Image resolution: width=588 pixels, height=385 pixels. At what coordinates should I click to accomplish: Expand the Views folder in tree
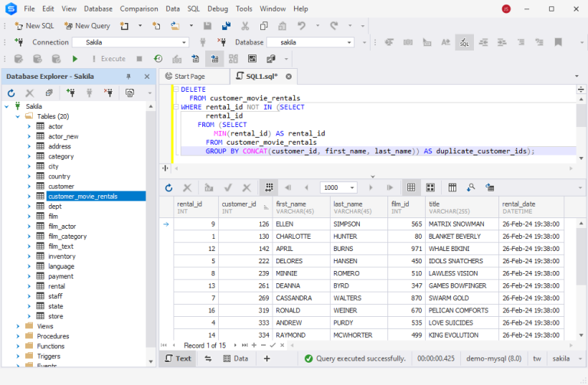pyautogui.click(x=17, y=326)
